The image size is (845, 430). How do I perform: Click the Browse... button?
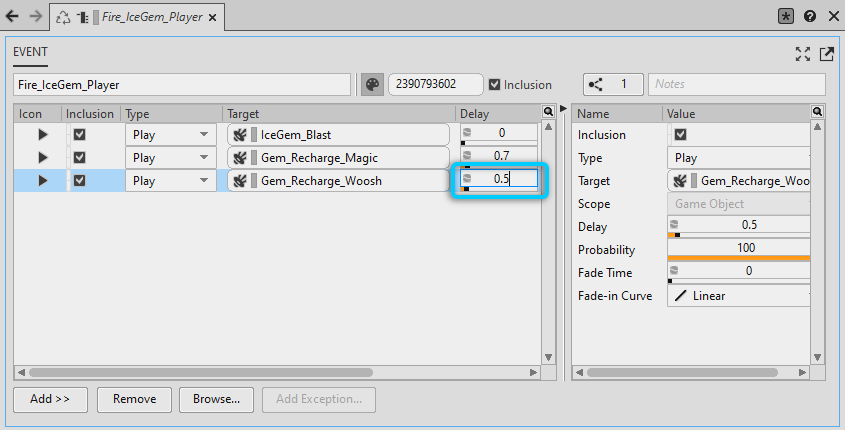(x=216, y=399)
